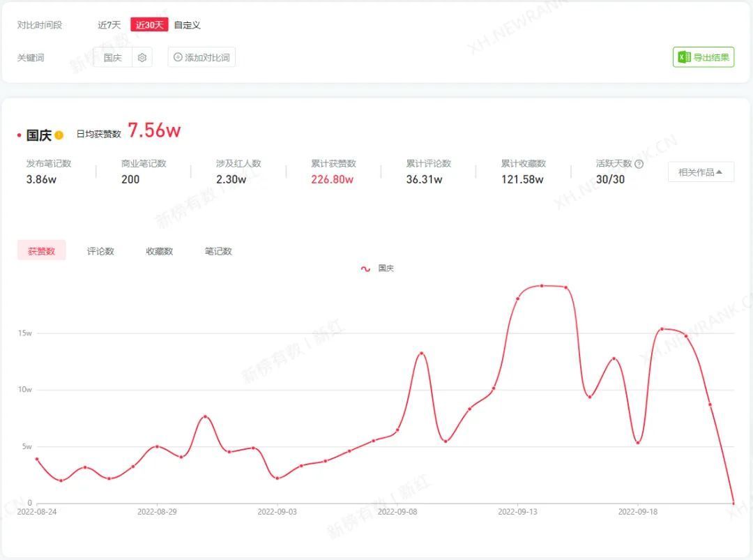Select the 获赞数 tab
The height and width of the screenshot is (560, 753).
tap(42, 251)
